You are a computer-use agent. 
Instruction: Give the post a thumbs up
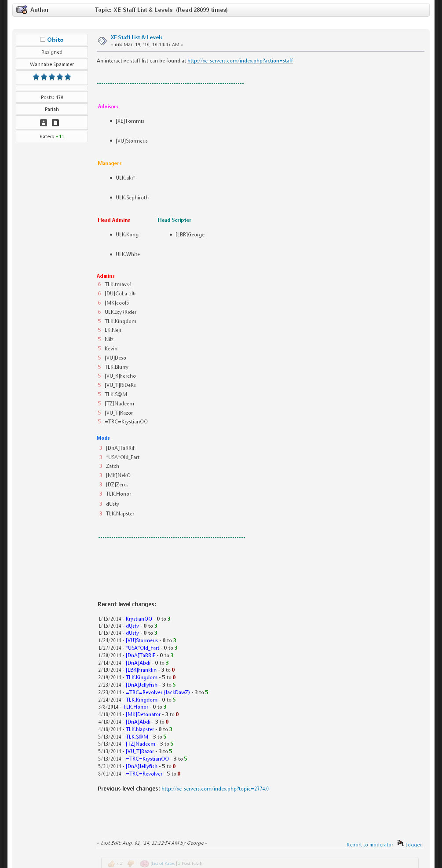(x=111, y=864)
